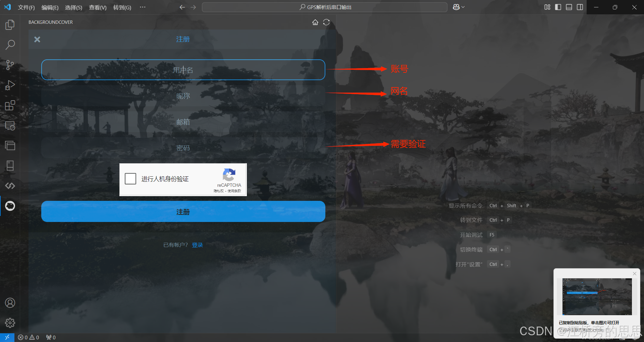Click the command center search box

click(x=325, y=7)
